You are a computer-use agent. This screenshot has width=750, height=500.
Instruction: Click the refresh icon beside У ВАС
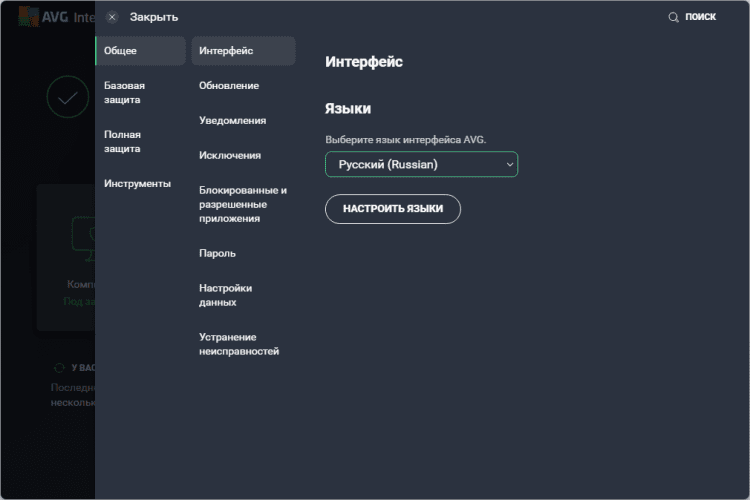tap(59, 368)
